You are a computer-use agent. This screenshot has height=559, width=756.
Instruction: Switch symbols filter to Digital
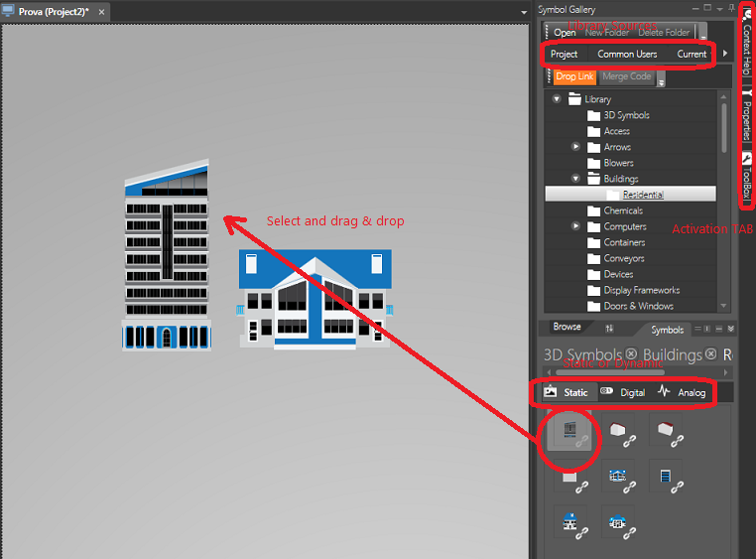click(633, 392)
